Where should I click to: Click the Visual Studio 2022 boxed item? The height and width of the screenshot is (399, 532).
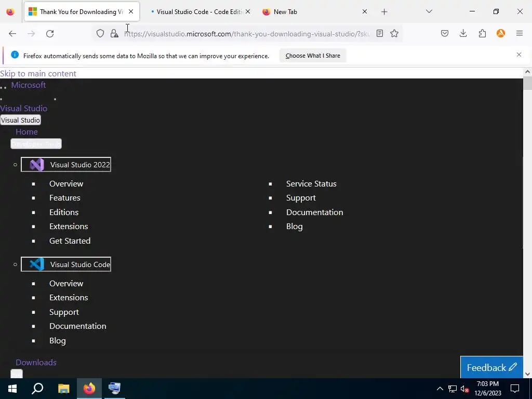pyautogui.click(x=66, y=165)
